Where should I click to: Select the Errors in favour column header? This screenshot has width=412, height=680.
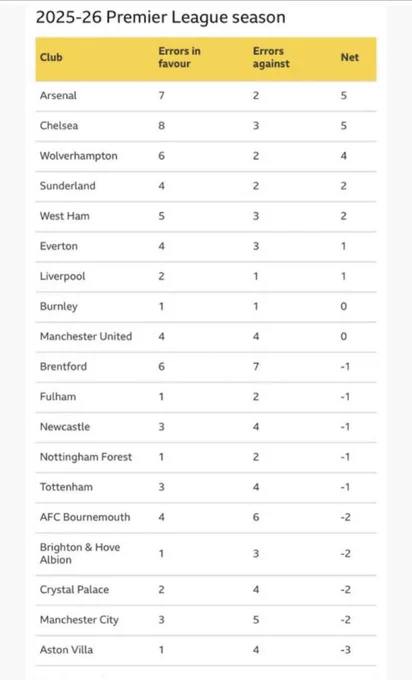pos(180,57)
